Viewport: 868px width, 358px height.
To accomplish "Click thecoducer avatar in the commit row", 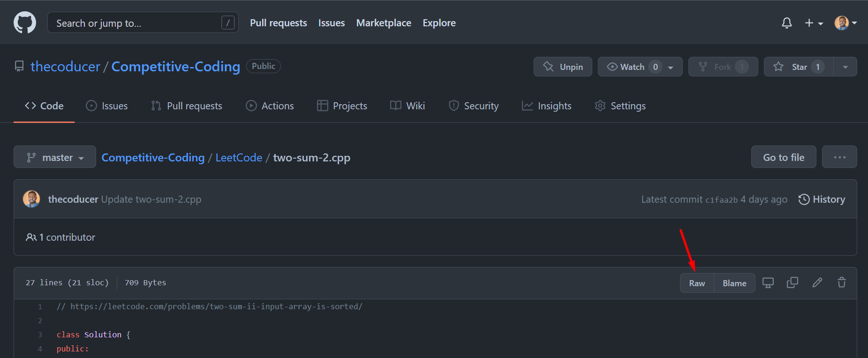I will (31, 199).
